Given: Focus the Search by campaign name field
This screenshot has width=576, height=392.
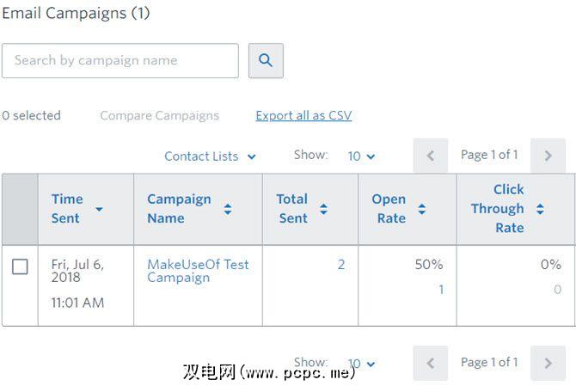Looking at the screenshot, I should (x=119, y=61).
